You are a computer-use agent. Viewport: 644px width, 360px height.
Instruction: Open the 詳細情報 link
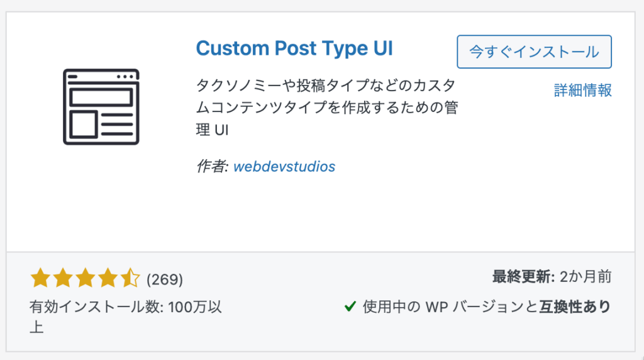[x=582, y=90]
